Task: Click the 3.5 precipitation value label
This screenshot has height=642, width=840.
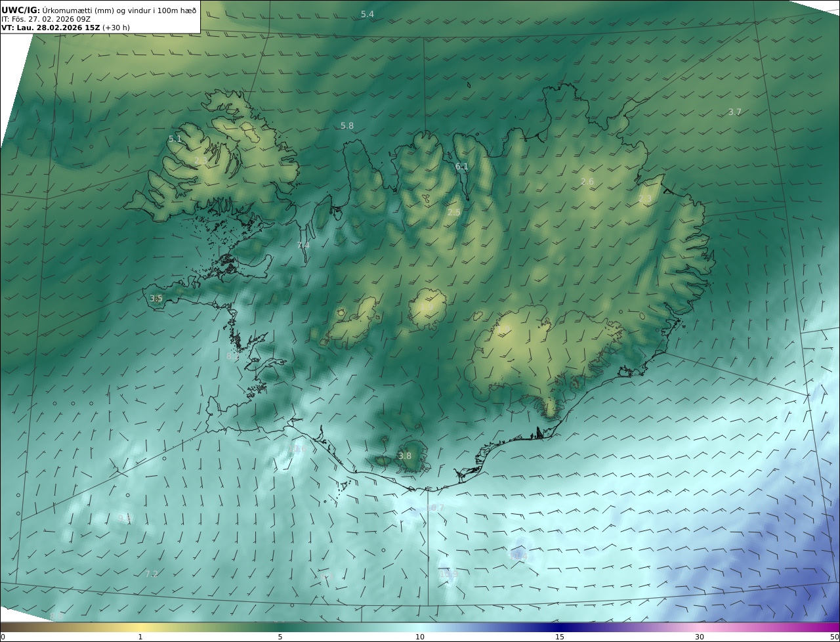Action: click(x=156, y=299)
